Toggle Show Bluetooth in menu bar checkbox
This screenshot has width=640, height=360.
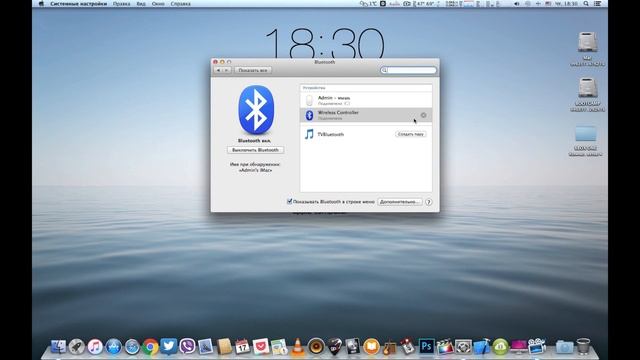(x=290, y=201)
